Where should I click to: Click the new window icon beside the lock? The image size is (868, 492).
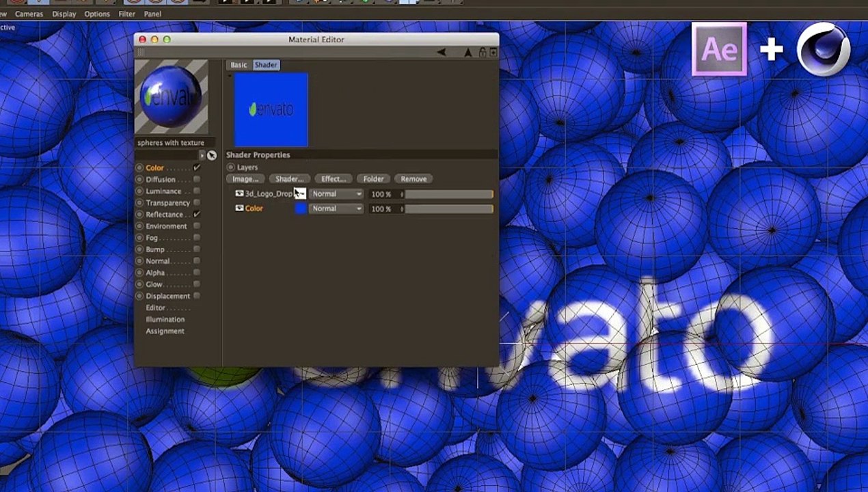493,52
